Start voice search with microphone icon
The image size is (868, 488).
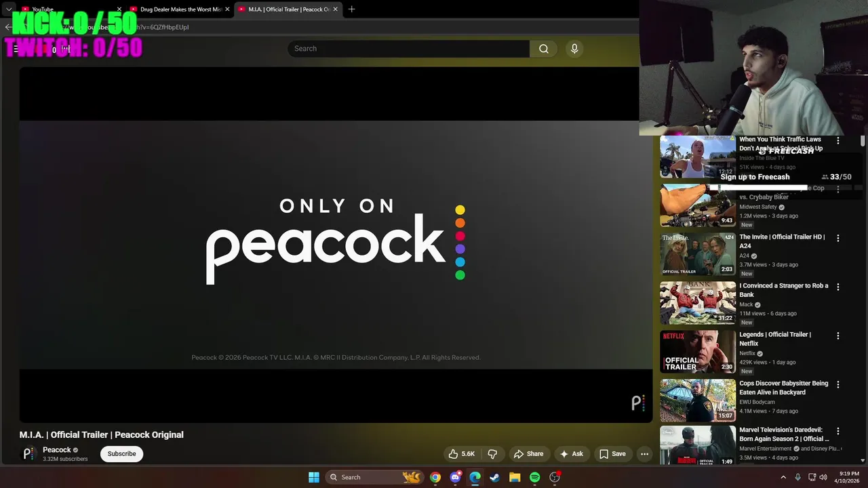[x=574, y=49]
